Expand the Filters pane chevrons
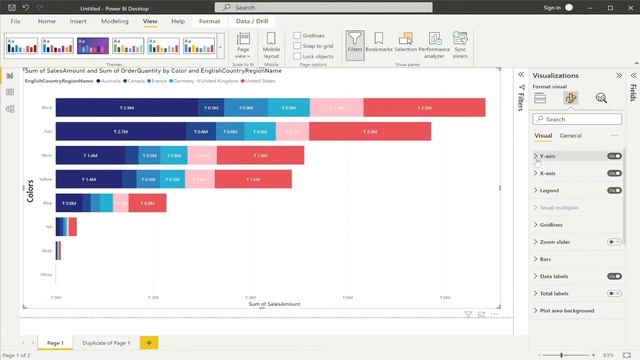The width and height of the screenshot is (640, 360). click(521, 75)
